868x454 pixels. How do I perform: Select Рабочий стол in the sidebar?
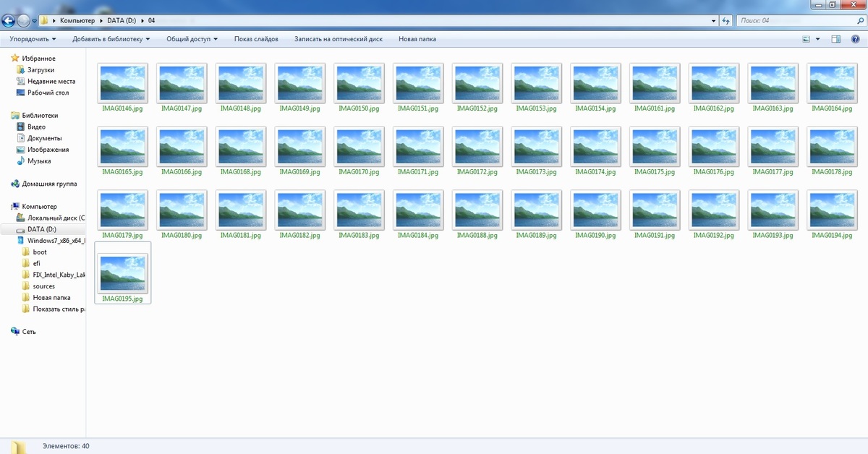[48, 93]
